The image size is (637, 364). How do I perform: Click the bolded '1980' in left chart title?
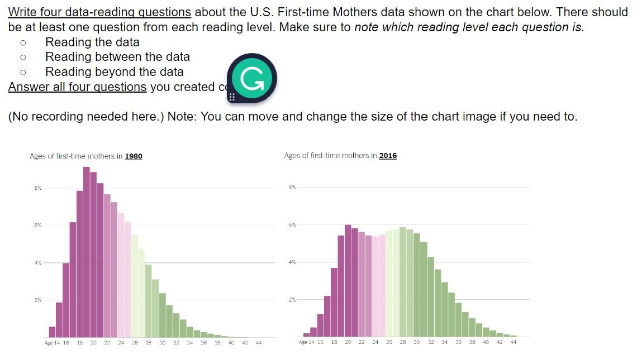tap(134, 156)
